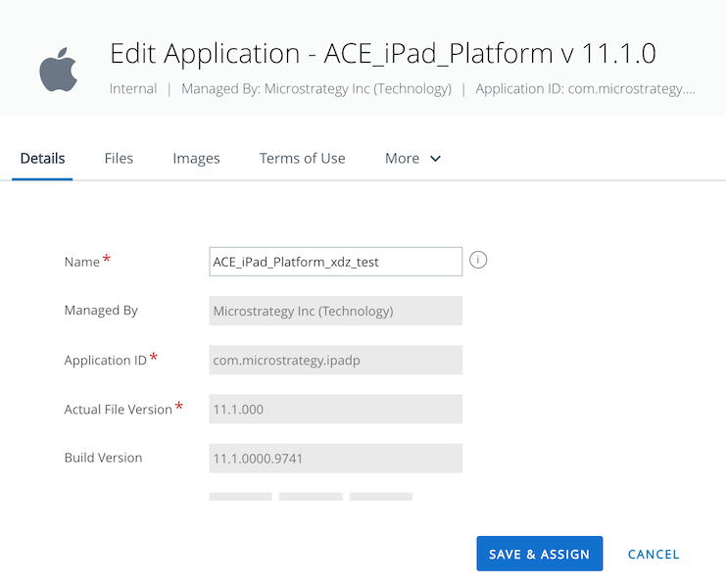Click the info icon beside Name field
The width and height of the screenshot is (726, 588).
coord(478,261)
